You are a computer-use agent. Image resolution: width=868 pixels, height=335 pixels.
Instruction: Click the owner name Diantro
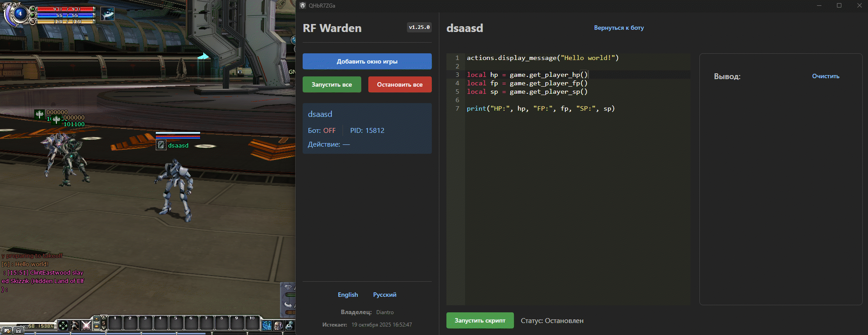coord(385,312)
